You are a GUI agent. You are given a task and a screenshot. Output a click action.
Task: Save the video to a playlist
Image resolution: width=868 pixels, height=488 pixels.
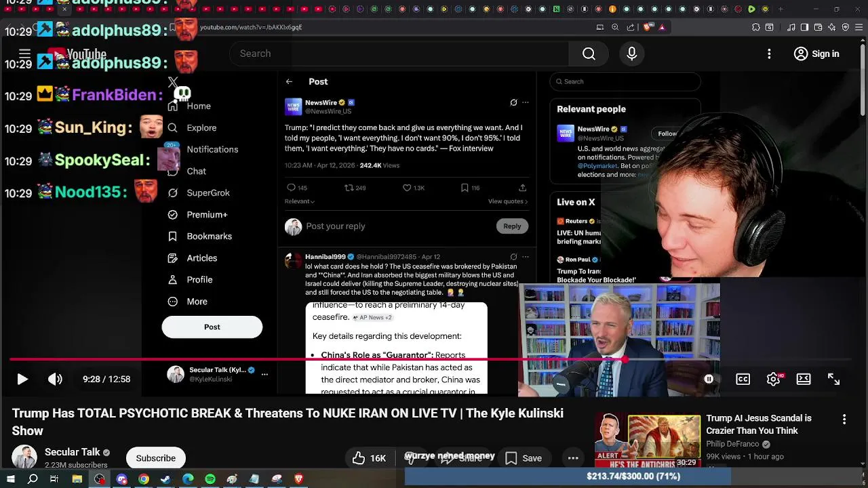[523, 458]
